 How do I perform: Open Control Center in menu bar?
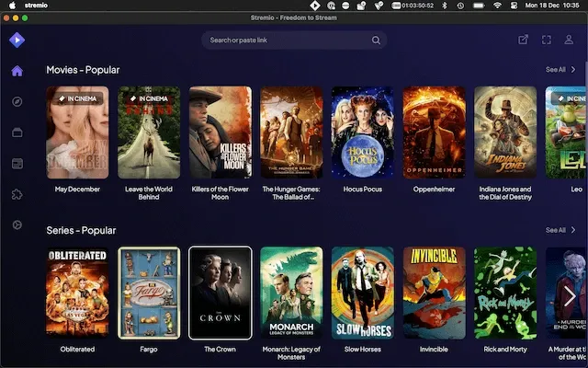click(514, 6)
